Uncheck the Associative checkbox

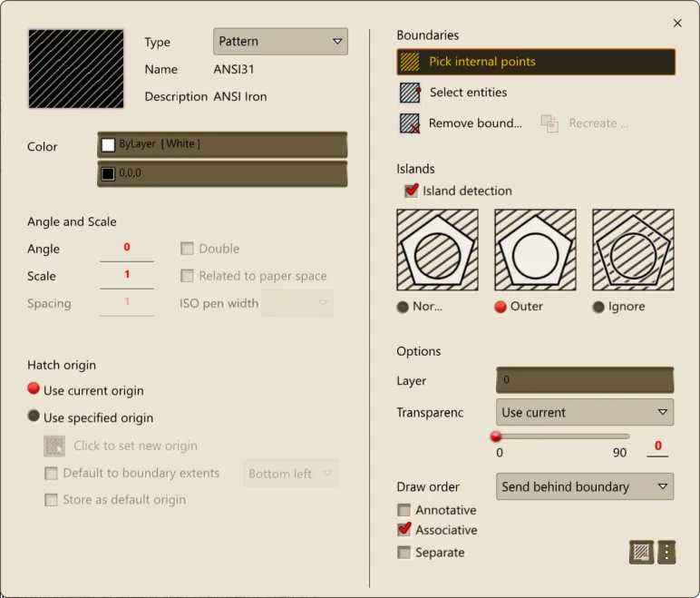(404, 530)
